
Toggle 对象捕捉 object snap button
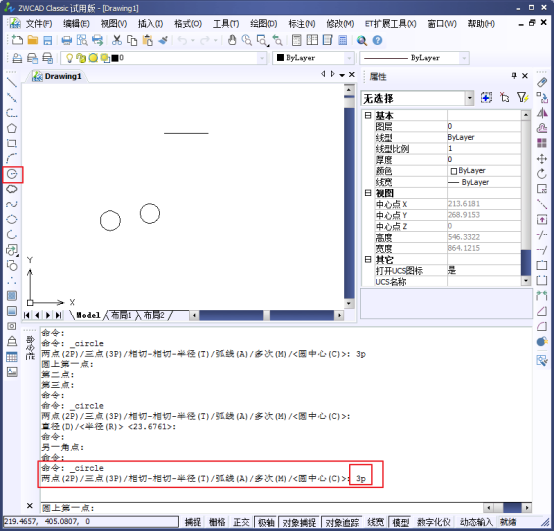[x=299, y=522]
